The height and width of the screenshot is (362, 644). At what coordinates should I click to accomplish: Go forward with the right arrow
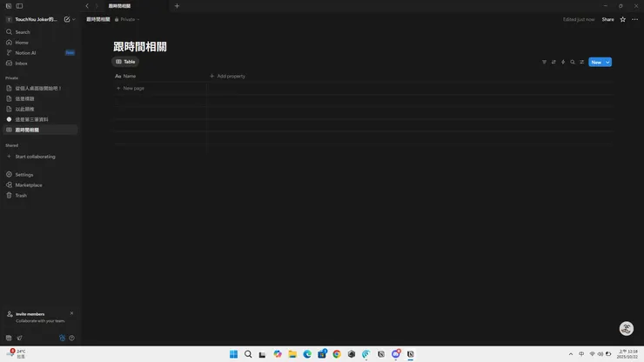tap(97, 6)
